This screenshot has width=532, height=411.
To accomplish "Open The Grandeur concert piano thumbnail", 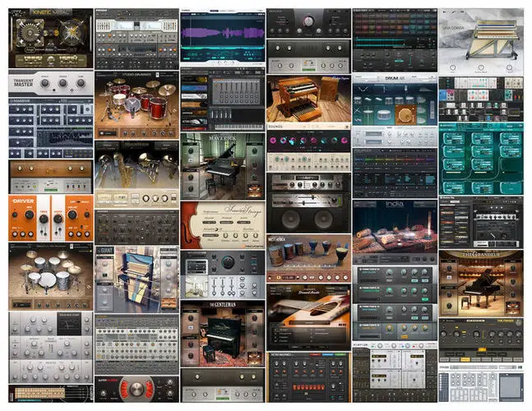I will [x=480, y=284].
